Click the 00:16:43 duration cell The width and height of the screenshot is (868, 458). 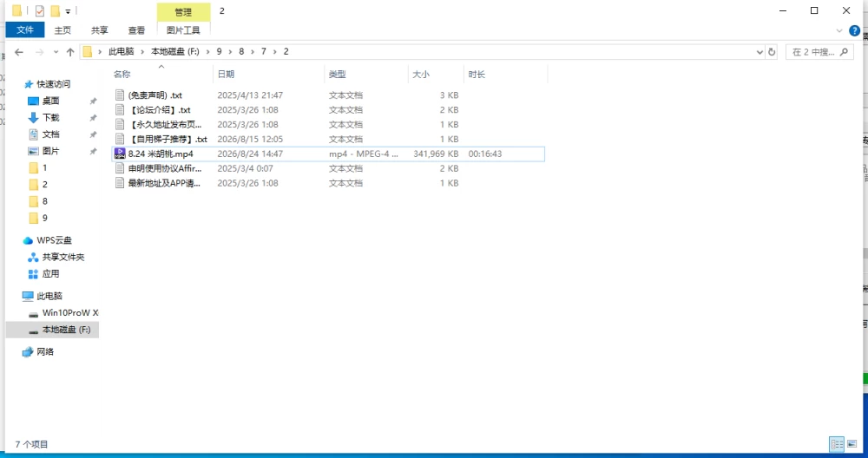pyautogui.click(x=485, y=154)
